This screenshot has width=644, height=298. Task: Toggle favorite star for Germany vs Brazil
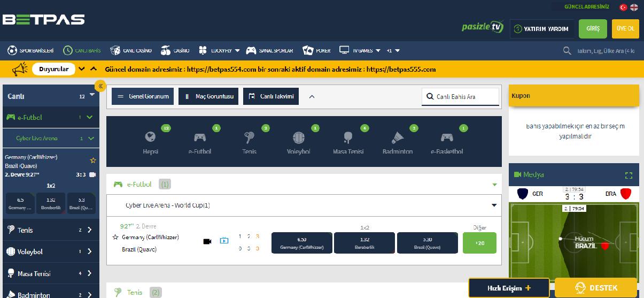point(115,237)
